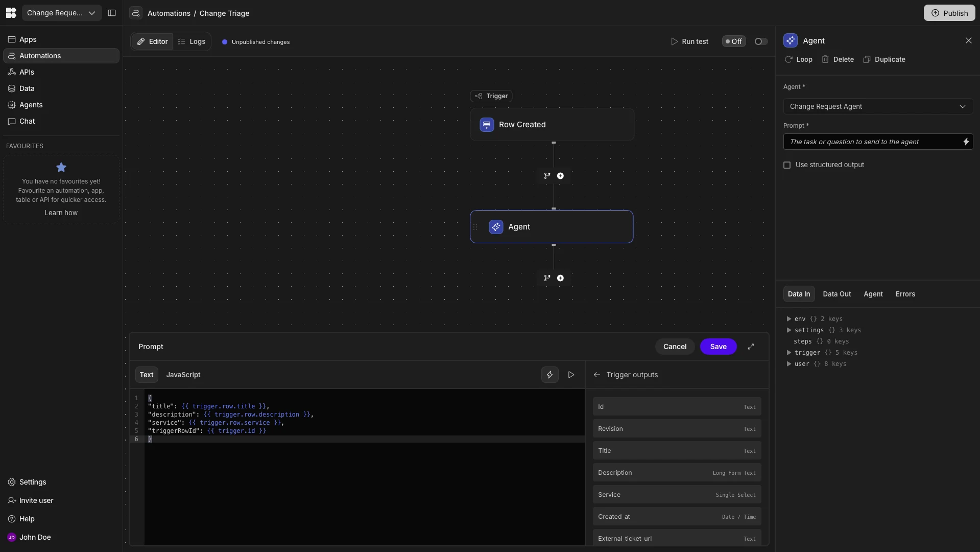The image size is (980, 552).
Task: Insert the Created_at trigger output
Action: (677, 517)
